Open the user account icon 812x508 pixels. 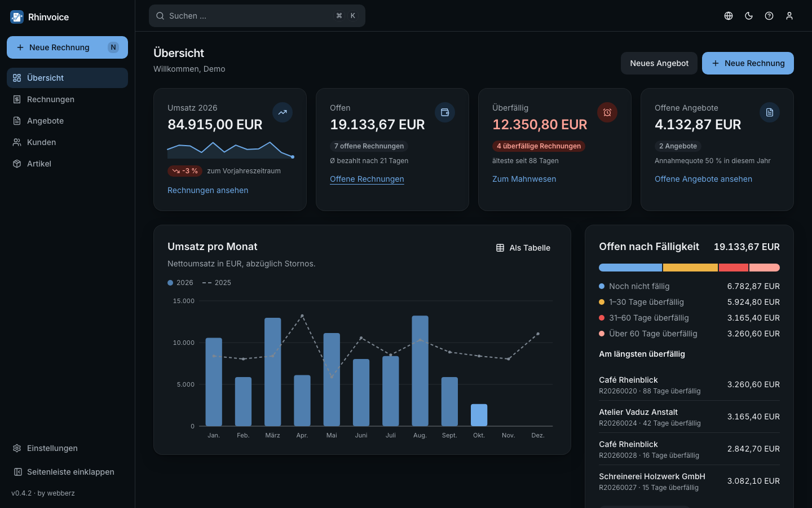[x=789, y=16]
